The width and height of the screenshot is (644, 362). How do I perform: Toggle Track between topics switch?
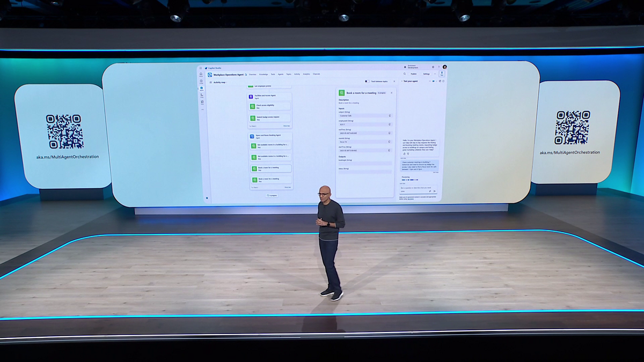[368, 82]
